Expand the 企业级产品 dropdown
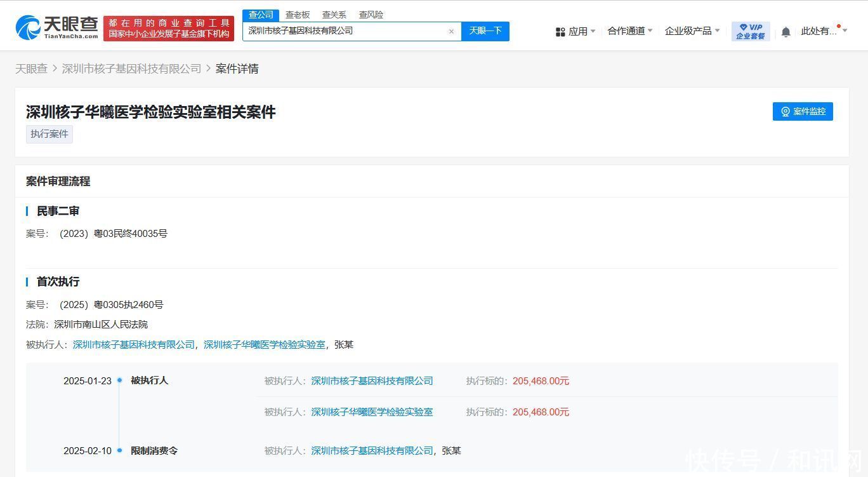Image resolution: width=868 pixels, height=477 pixels. pyautogui.click(x=692, y=31)
